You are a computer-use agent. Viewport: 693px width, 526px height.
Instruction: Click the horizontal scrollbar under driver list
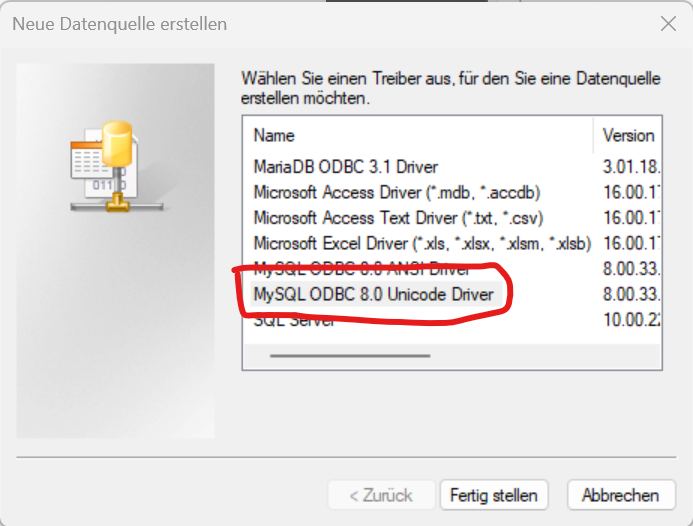(350, 355)
